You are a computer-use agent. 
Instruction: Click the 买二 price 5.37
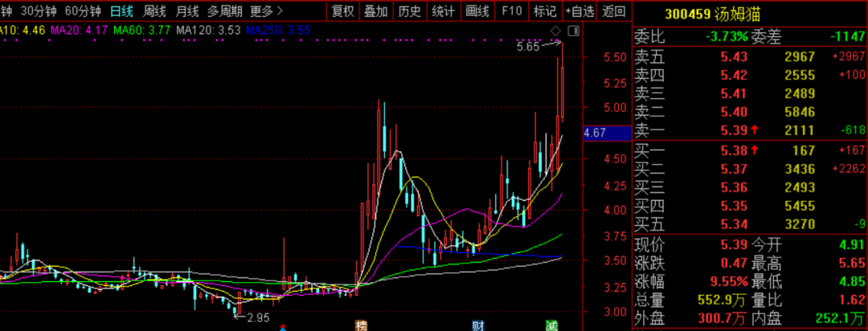tap(734, 169)
